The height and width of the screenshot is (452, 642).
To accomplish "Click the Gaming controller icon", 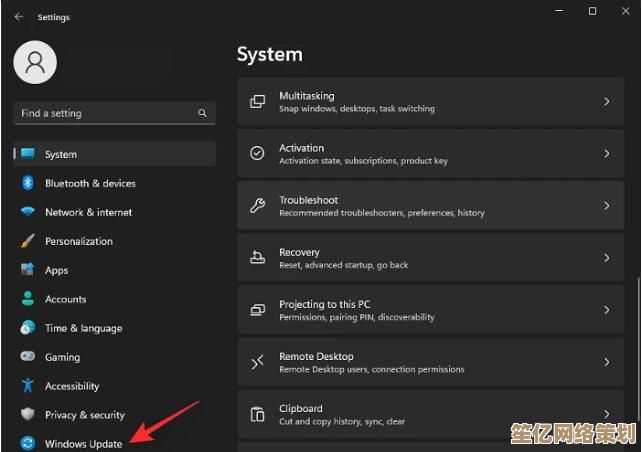I will (x=27, y=356).
